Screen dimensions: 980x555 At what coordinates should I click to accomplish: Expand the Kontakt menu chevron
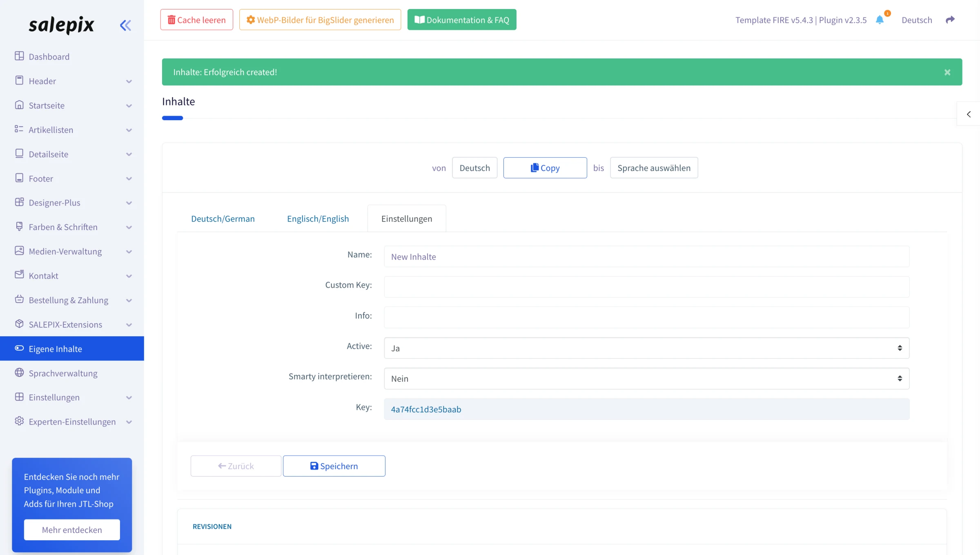click(x=129, y=276)
